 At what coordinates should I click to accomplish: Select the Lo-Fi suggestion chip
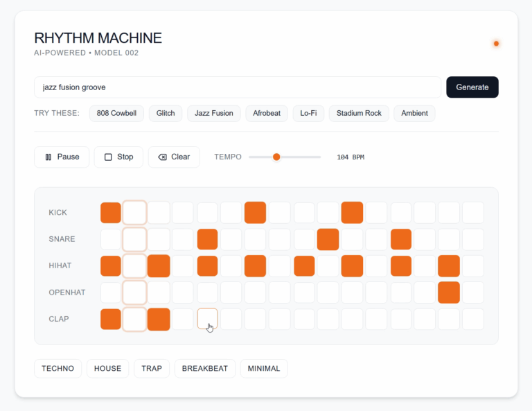[x=308, y=113]
